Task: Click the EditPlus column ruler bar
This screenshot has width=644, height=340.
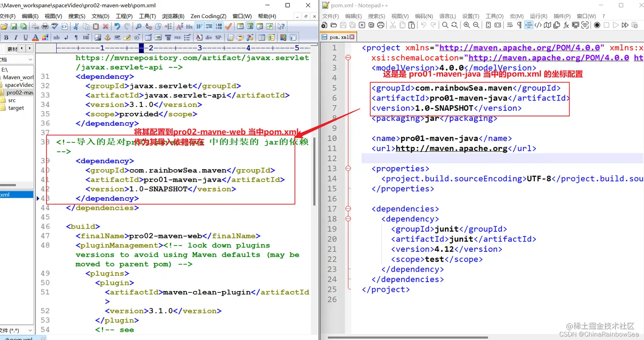Action: point(183,48)
